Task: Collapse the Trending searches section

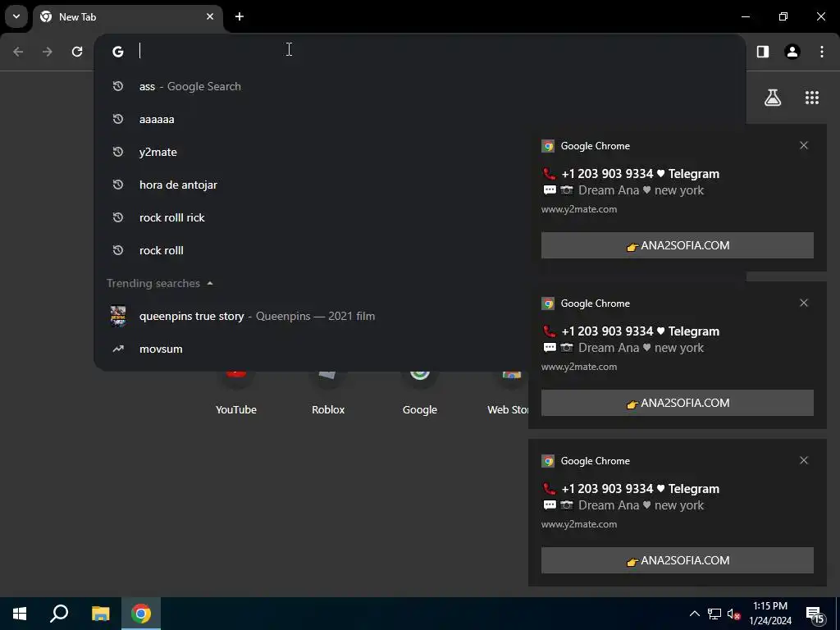Action: point(210,283)
